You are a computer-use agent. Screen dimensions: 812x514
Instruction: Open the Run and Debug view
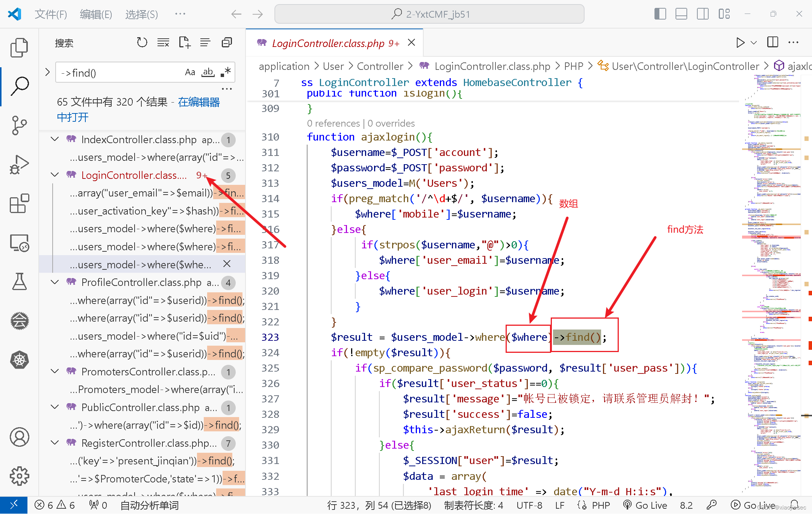tap(19, 164)
